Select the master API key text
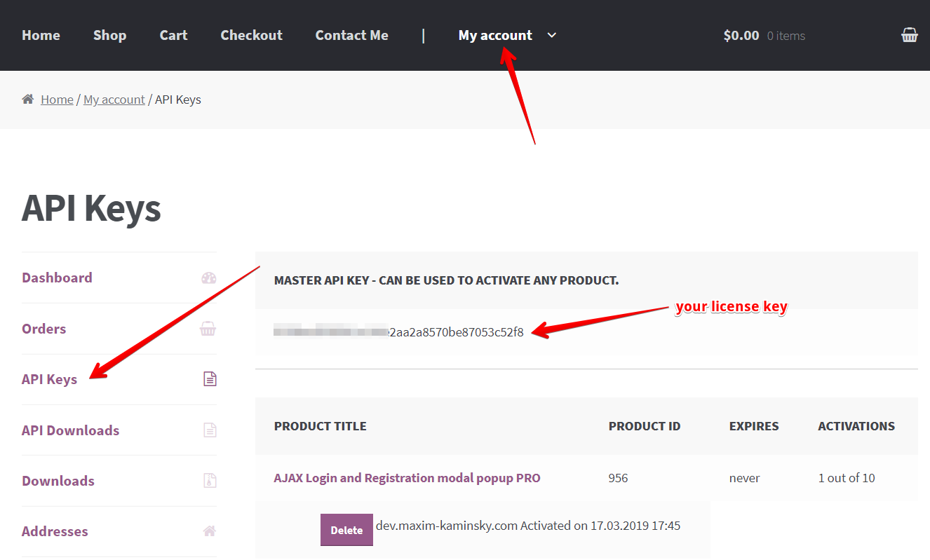 [x=398, y=332]
